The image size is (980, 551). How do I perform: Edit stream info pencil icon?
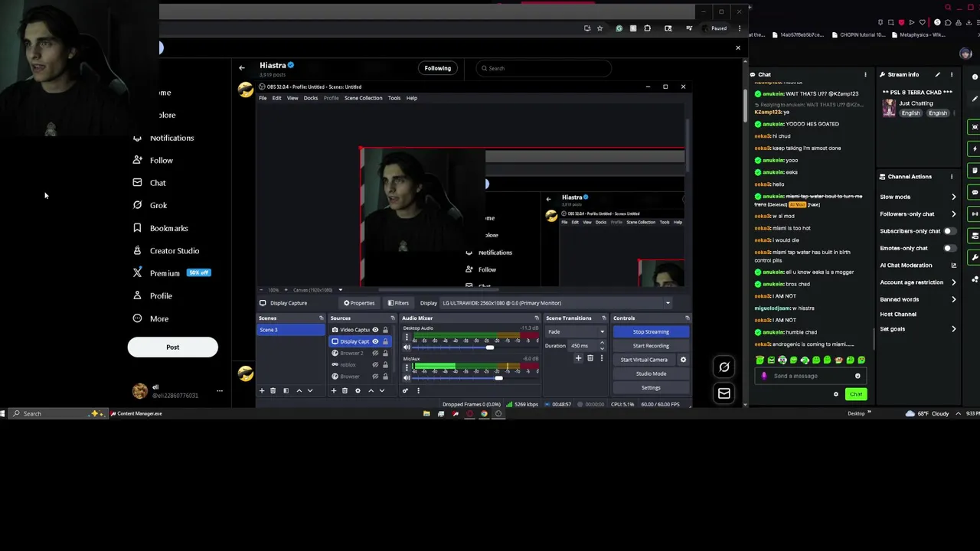(937, 75)
